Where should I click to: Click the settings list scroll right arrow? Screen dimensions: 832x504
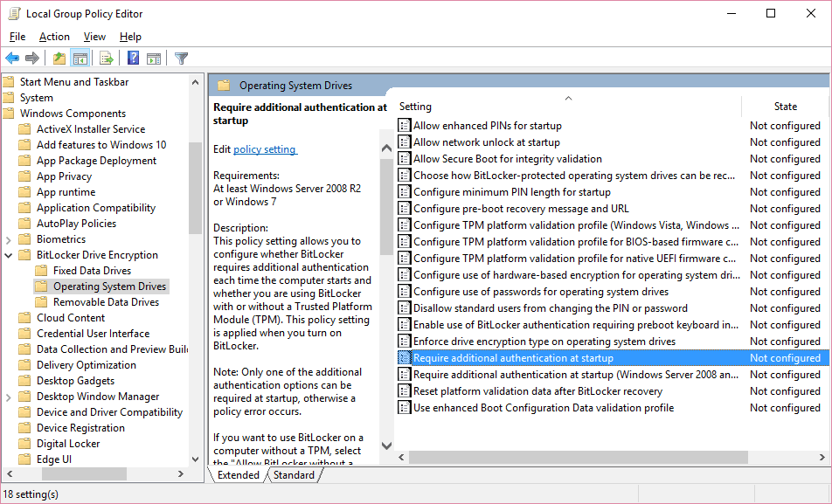point(822,457)
